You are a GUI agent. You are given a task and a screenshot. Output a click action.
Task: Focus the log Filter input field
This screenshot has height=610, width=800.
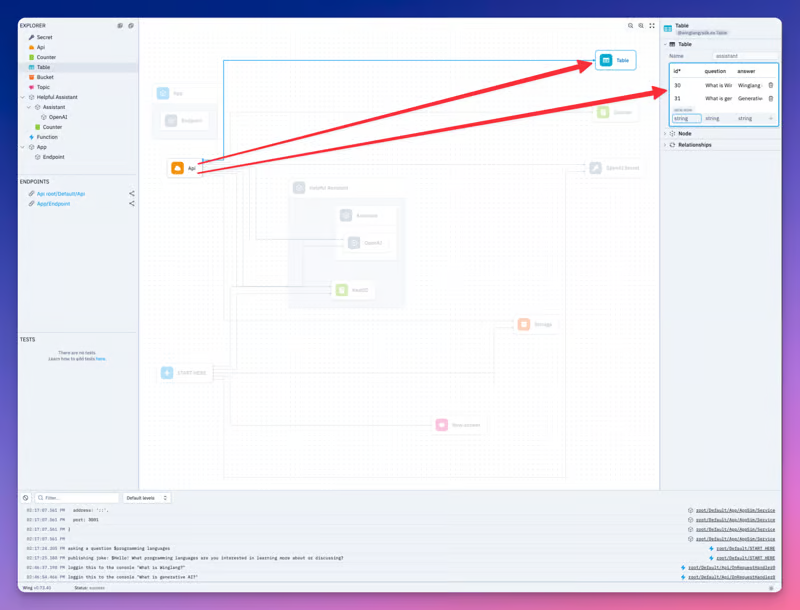(x=77, y=498)
